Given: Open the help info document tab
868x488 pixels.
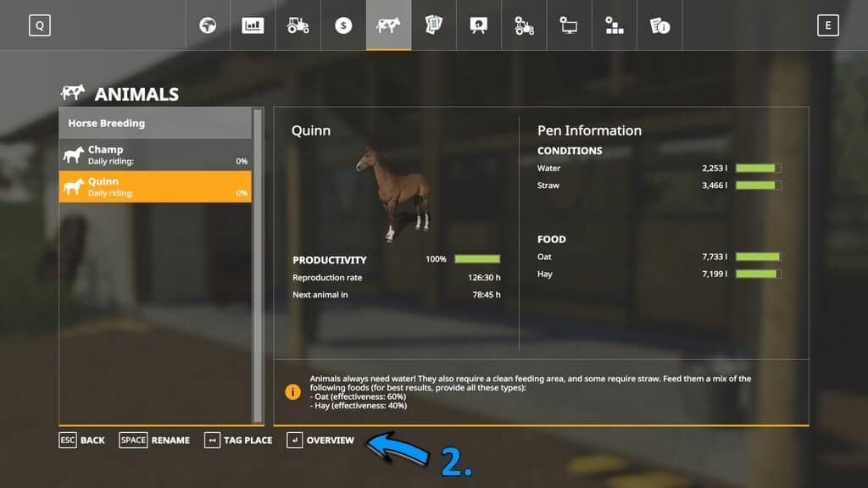Looking at the screenshot, I should (x=659, y=25).
